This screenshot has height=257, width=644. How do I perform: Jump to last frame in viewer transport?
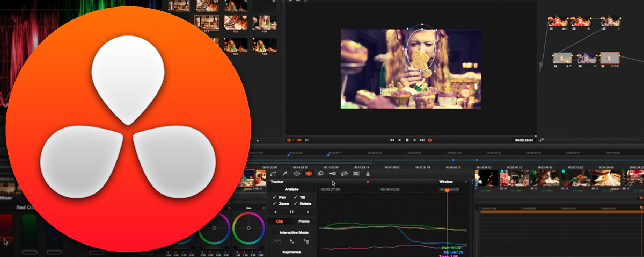click(x=422, y=140)
